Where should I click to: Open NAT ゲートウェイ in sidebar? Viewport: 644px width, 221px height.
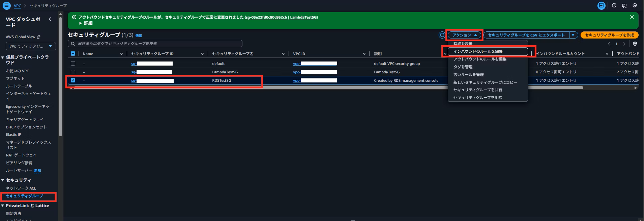21,155
